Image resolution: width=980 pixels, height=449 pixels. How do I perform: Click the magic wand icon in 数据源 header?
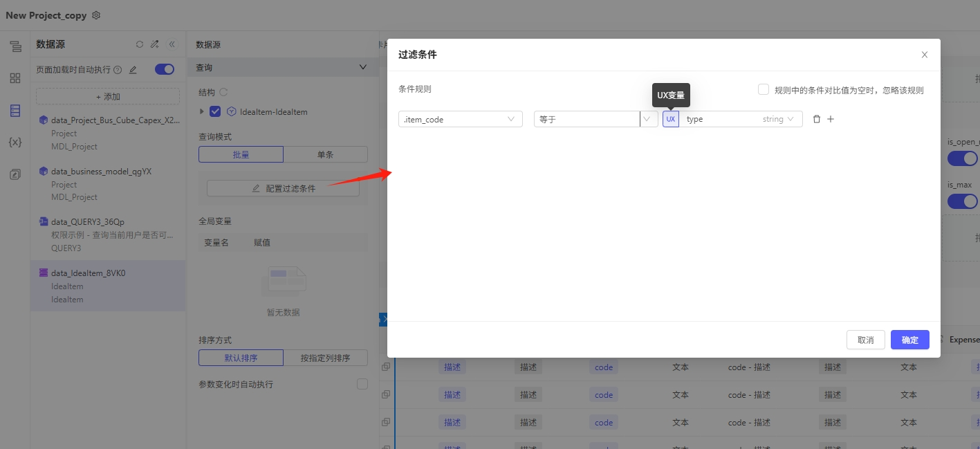pos(155,44)
